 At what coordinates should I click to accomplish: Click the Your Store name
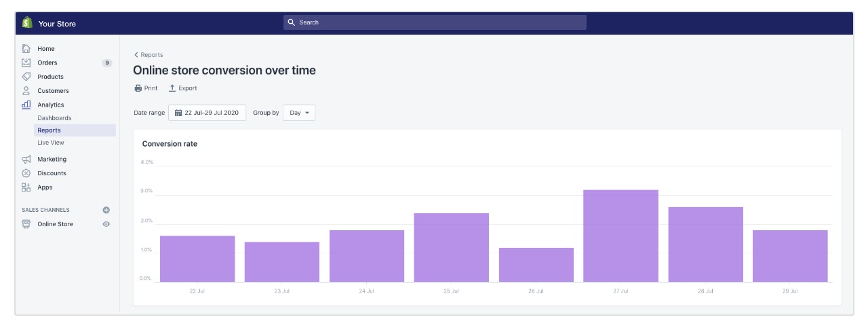57,24
